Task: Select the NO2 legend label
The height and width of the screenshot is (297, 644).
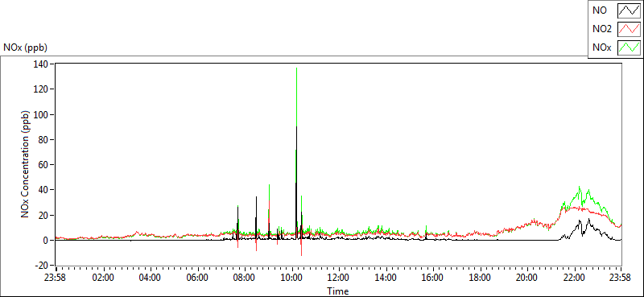Action: coord(601,29)
